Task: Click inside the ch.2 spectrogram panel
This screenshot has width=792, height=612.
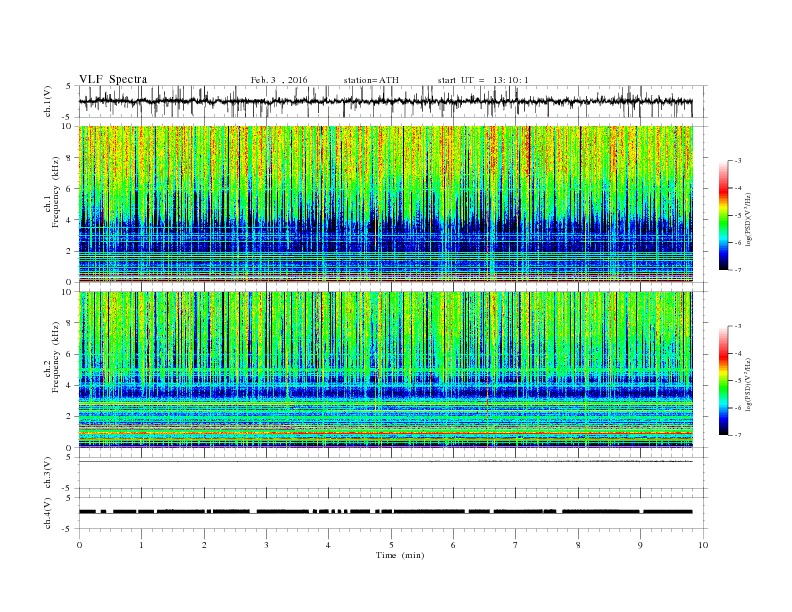Action: coord(386,369)
